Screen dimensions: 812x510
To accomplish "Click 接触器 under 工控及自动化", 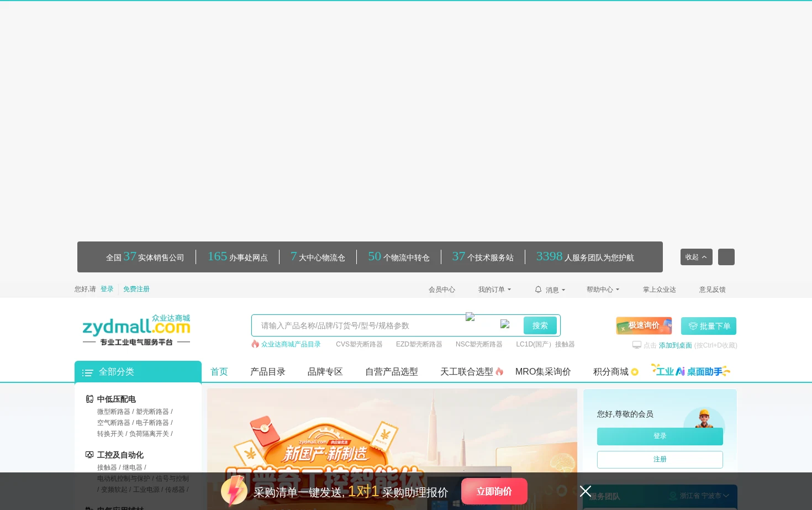I will 107,467.
